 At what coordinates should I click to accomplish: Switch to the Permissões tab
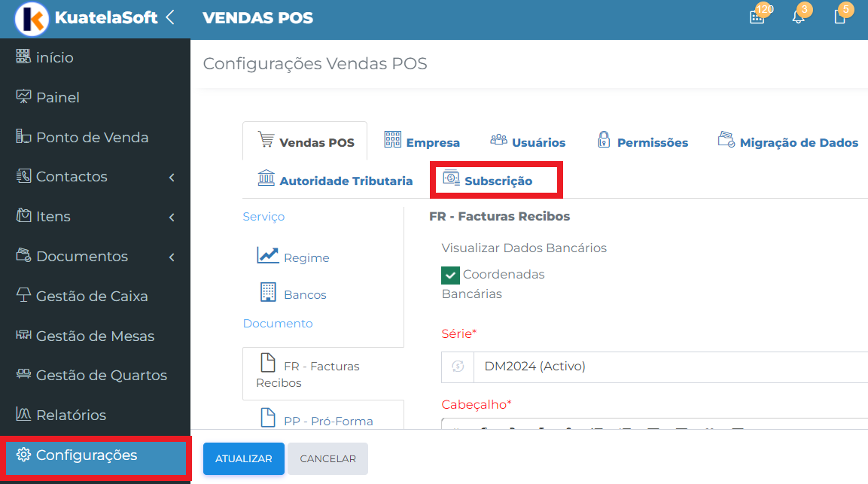point(643,142)
